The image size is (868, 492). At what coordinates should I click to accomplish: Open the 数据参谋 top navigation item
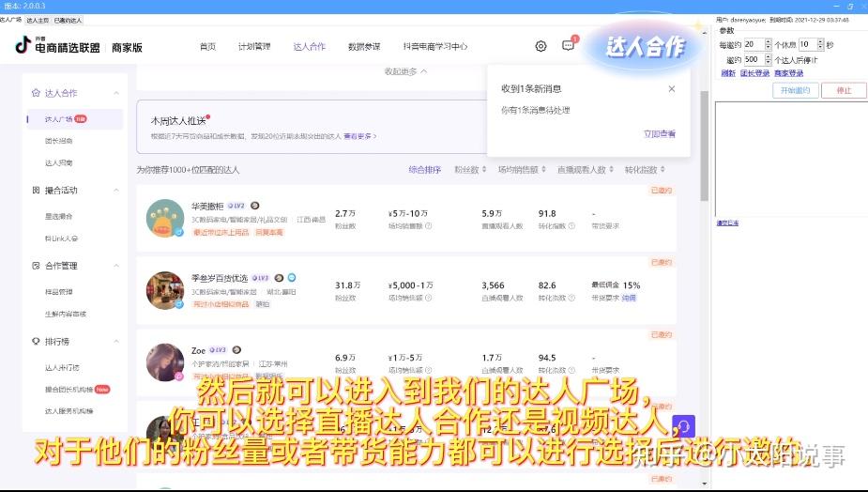coord(364,47)
